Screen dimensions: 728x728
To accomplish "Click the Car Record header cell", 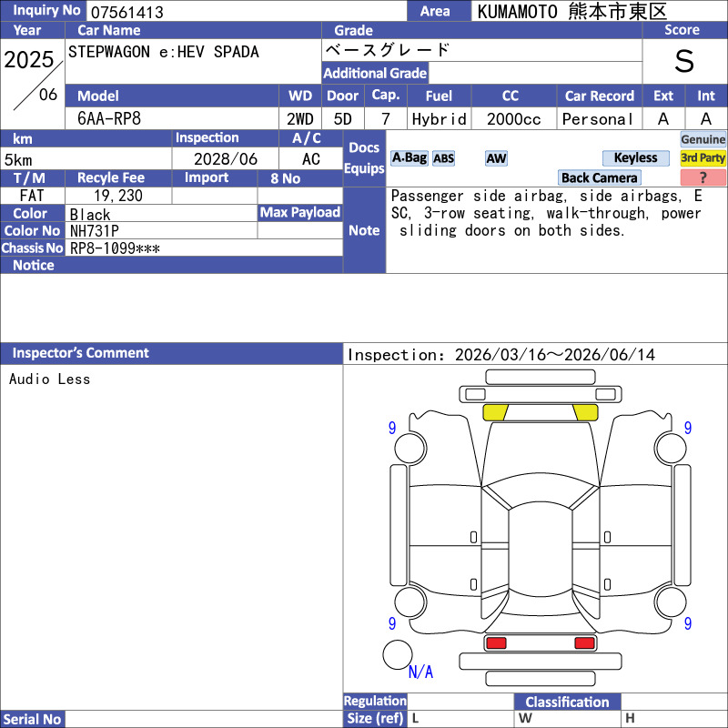I will point(600,96).
